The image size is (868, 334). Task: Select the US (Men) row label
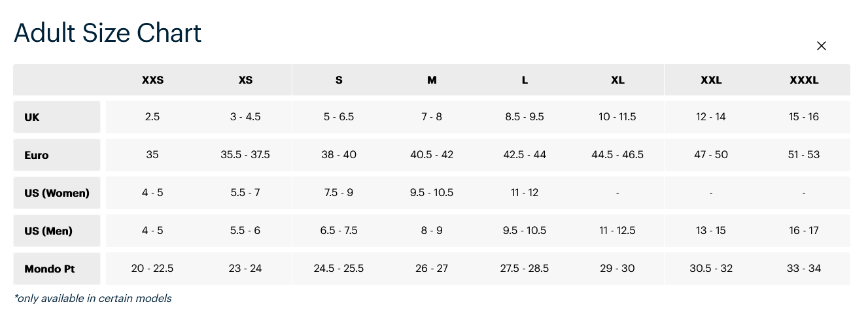48,231
